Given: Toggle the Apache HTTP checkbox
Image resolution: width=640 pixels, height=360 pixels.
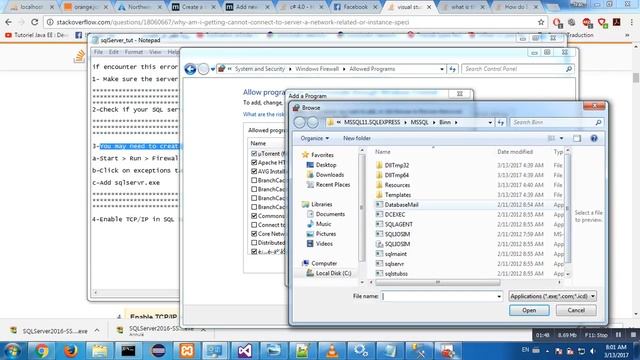Looking at the screenshot, I should (254, 162).
